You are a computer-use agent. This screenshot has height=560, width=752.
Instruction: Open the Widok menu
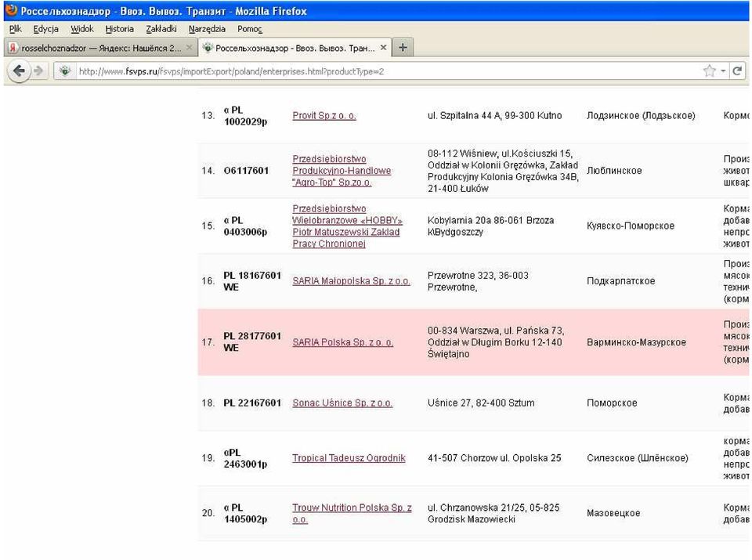click(82, 29)
